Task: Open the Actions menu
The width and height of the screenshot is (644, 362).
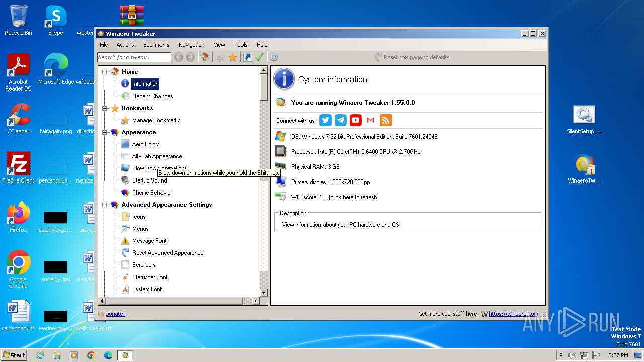Action: [125, 45]
